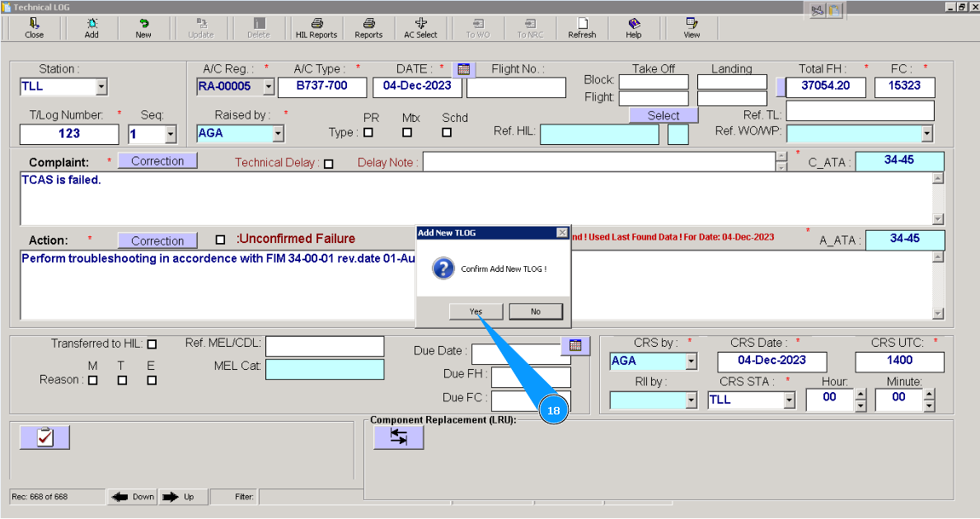Click the Take Off Block field
This screenshot has width=980, height=519.
click(x=654, y=82)
